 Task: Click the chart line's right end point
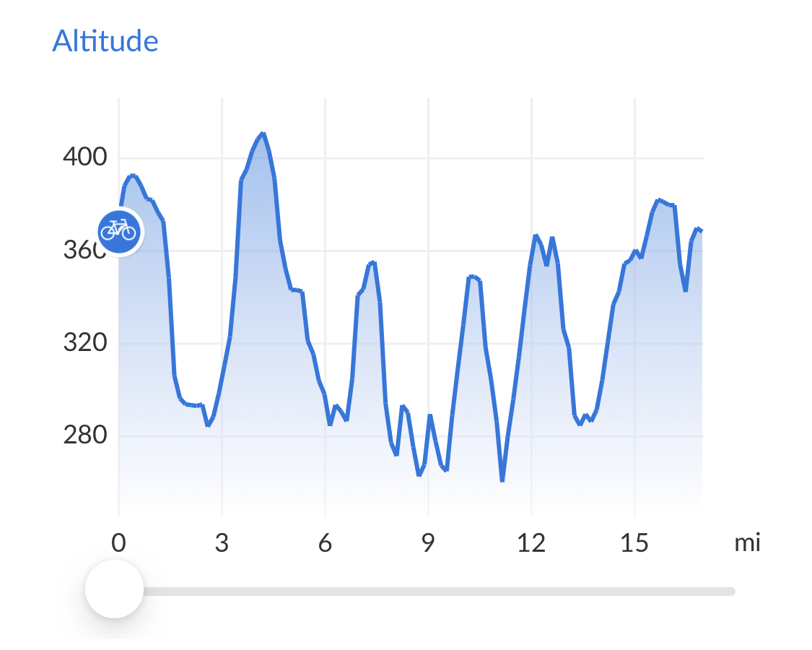pos(701,230)
